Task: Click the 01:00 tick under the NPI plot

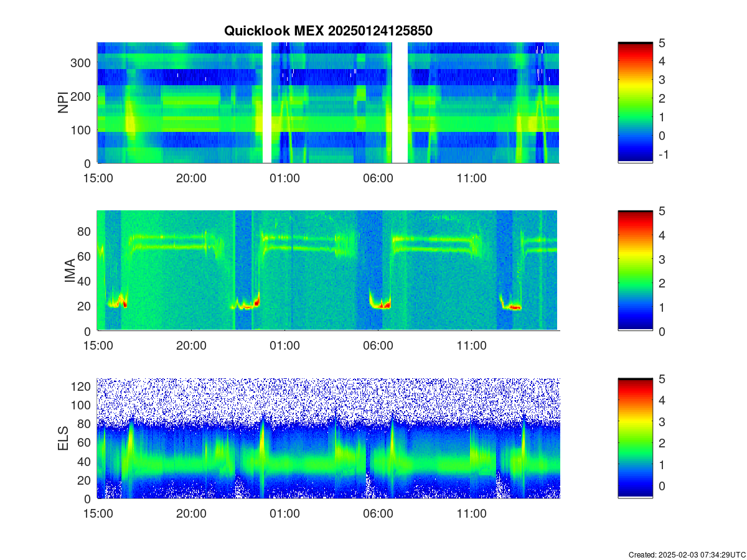Action: tap(284, 177)
